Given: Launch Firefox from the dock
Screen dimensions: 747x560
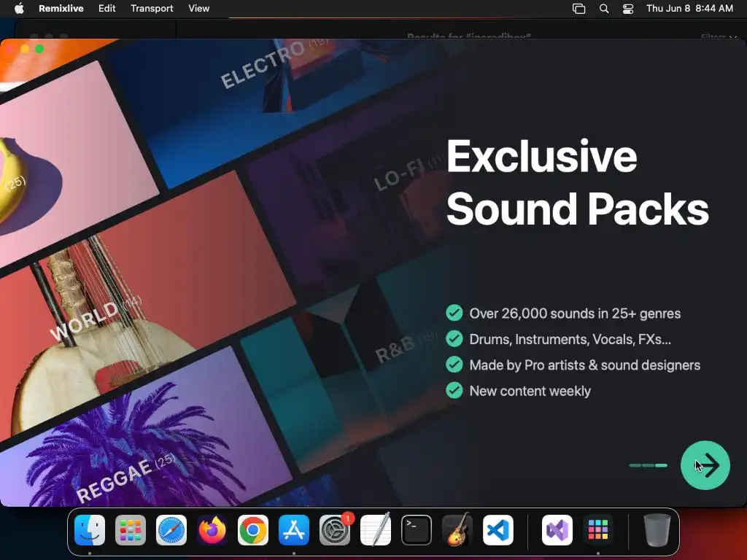Looking at the screenshot, I should click(212, 530).
